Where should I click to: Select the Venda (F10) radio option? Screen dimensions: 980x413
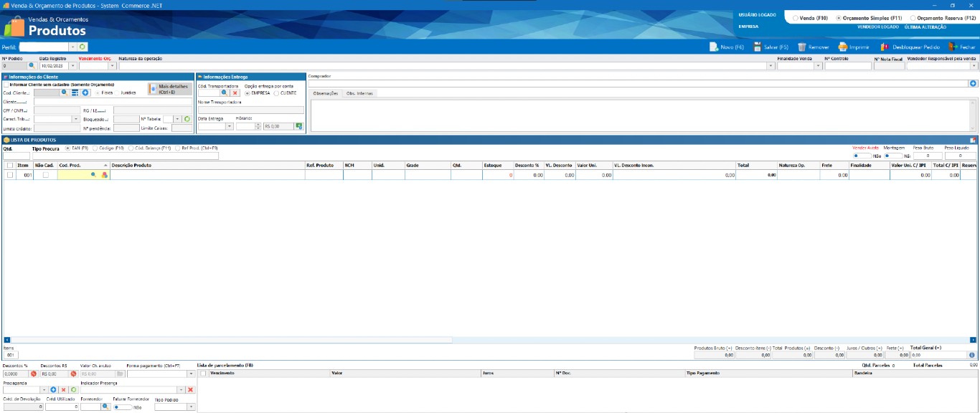(795, 18)
